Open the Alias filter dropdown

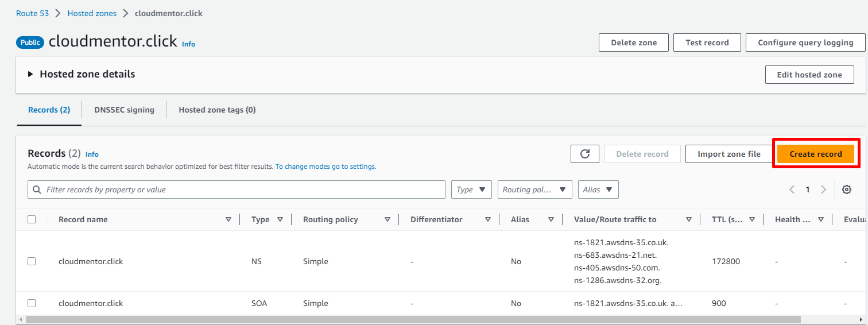(598, 189)
